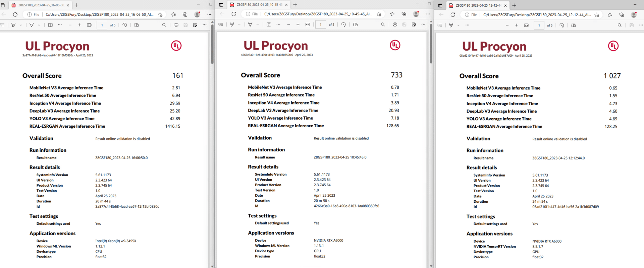Open Favorites in the left window
This screenshot has width=644, height=268.
click(173, 14)
